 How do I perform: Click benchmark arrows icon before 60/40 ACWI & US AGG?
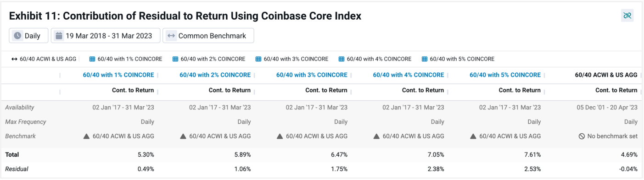[x=14, y=59]
